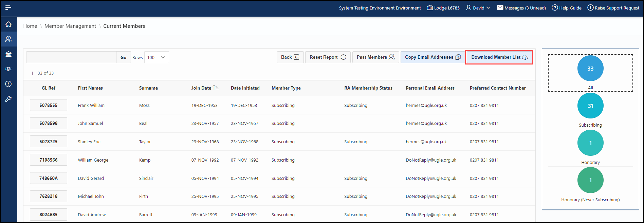Viewport: 644px width, 223px height.
Task: Open the Home icon in sidebar
Action: tap(8, 24)
